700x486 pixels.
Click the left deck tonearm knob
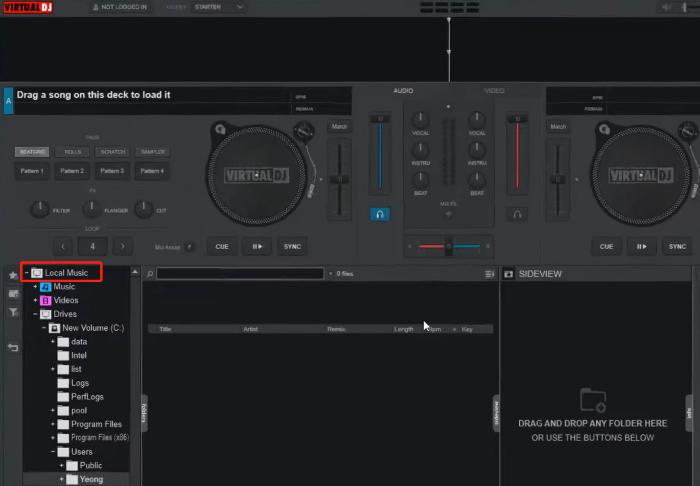point(303,130)
